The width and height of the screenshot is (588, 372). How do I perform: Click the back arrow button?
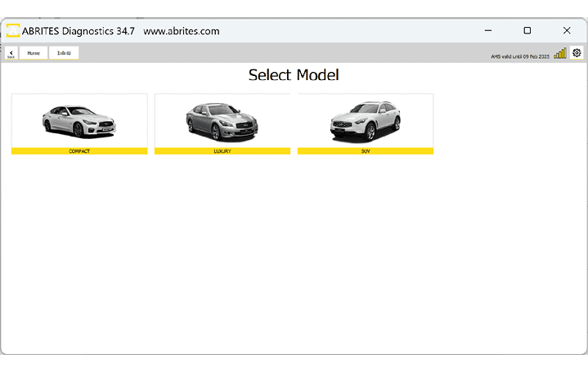point(11,53)
